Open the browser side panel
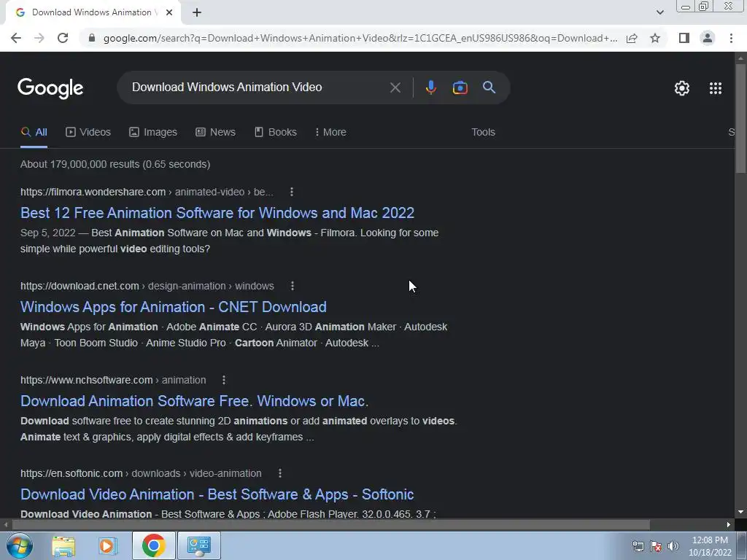This screenshot has height=560, width=747. click(x=684, y=38)
